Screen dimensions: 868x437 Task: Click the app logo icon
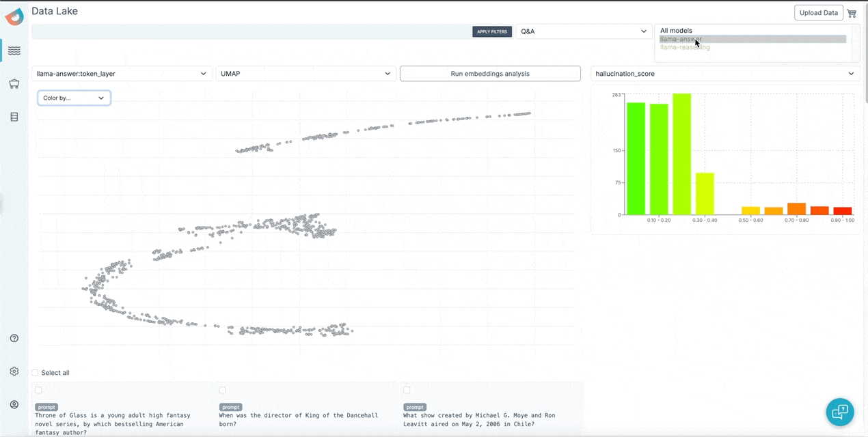[14, 16]
